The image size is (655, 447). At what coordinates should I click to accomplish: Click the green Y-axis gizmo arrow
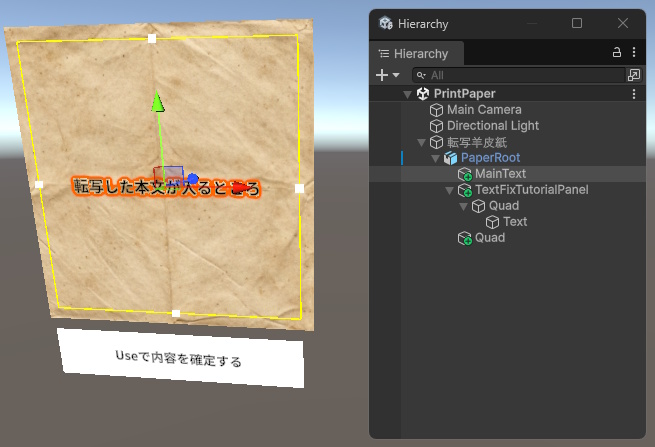(x=156, y=101)
